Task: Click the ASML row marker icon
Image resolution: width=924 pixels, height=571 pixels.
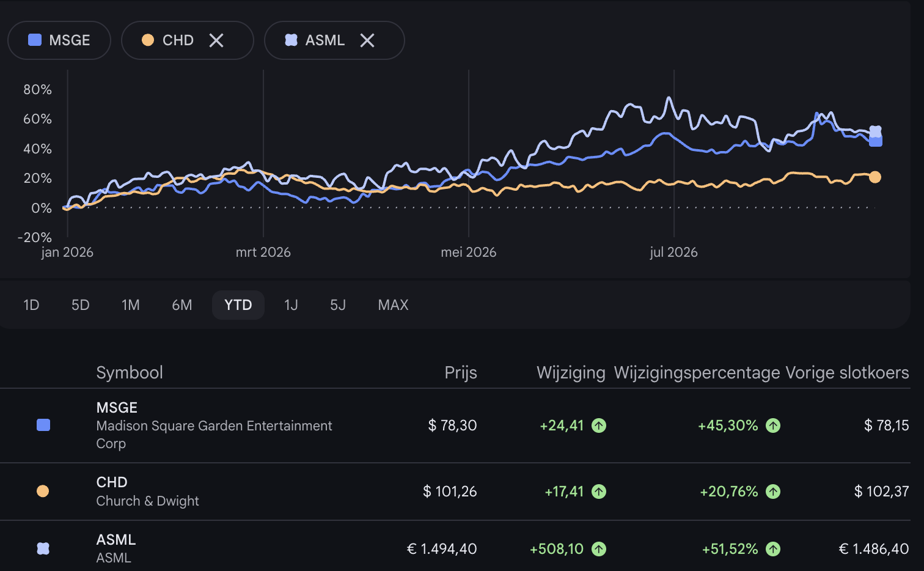Action: point(43,548)
